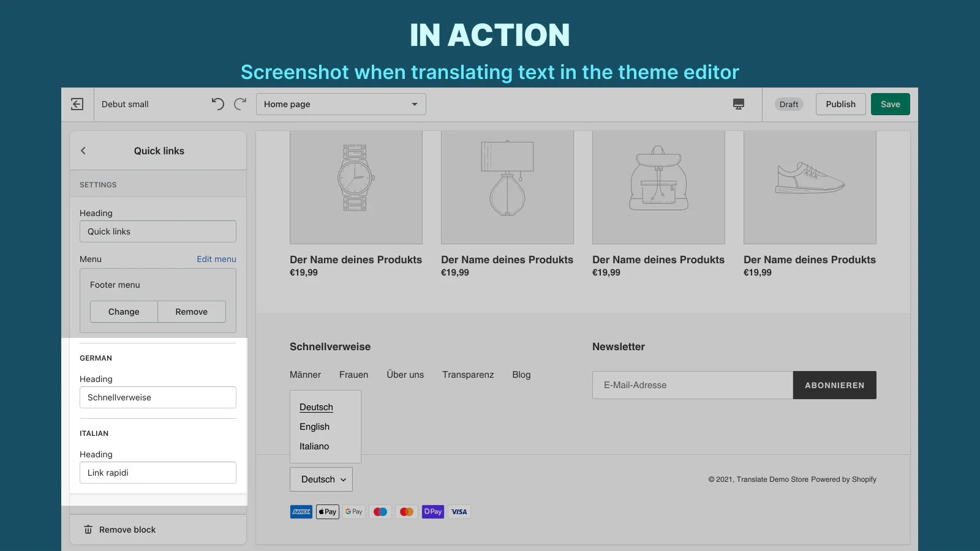Viewport: 980px width, 551px height.
Task: Open the Frauen footer link
Action: 354,375
